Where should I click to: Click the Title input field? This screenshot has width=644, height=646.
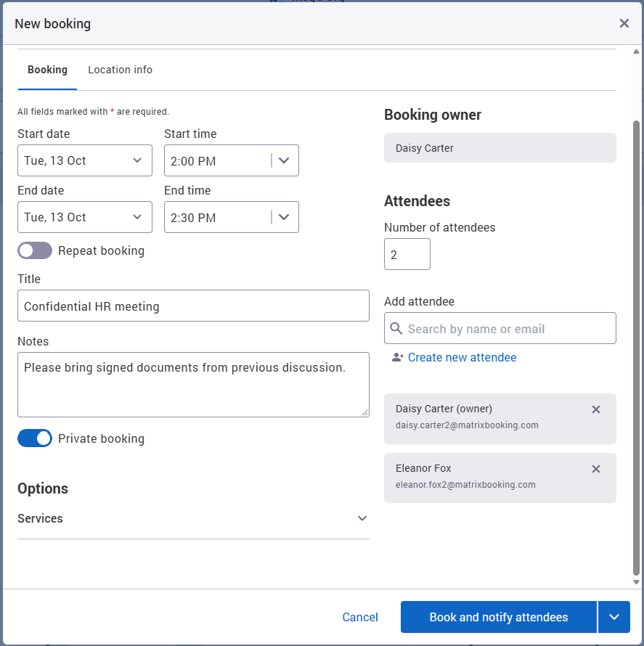click(193, 306)
